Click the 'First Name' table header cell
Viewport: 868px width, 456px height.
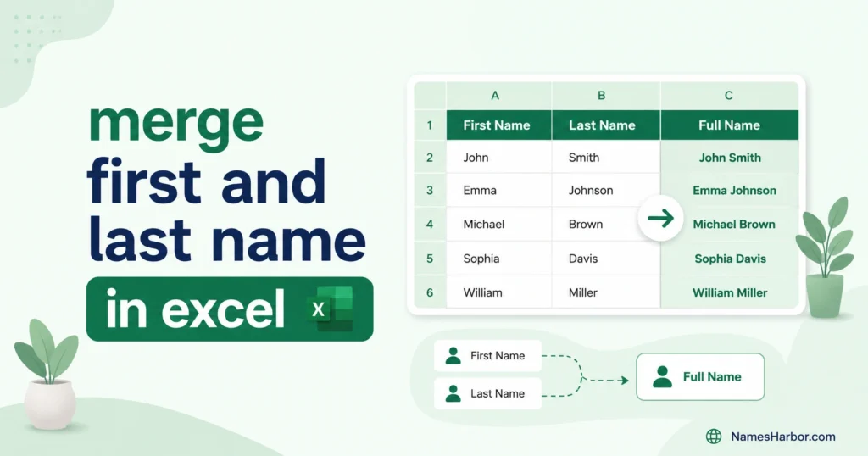click(x=498, y=125)
